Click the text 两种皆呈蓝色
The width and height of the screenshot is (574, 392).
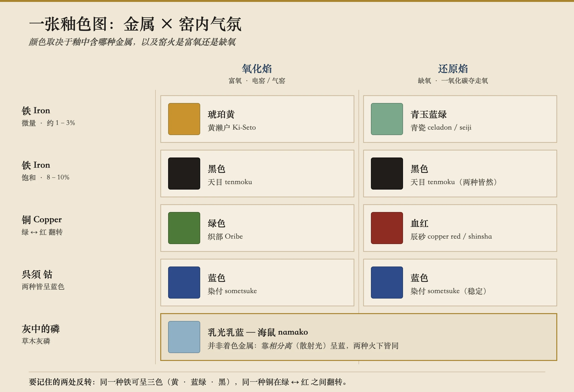(x=43, y=287)
